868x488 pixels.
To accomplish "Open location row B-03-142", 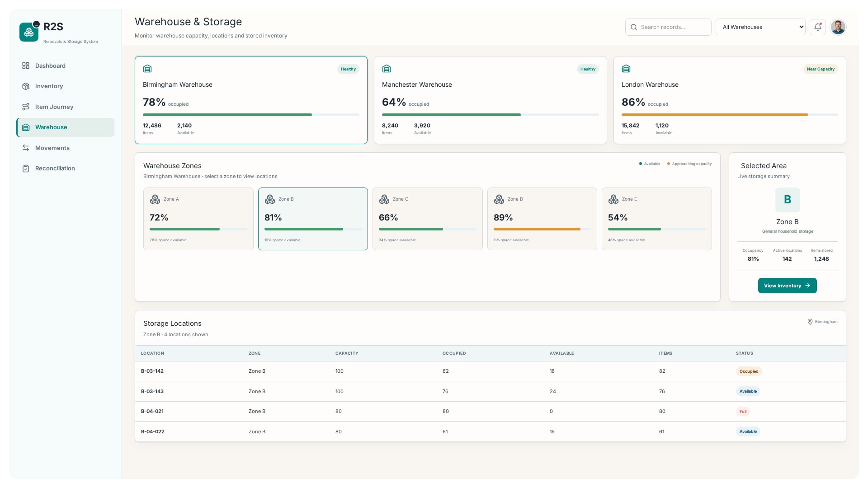I will click(x=491, y=371).
